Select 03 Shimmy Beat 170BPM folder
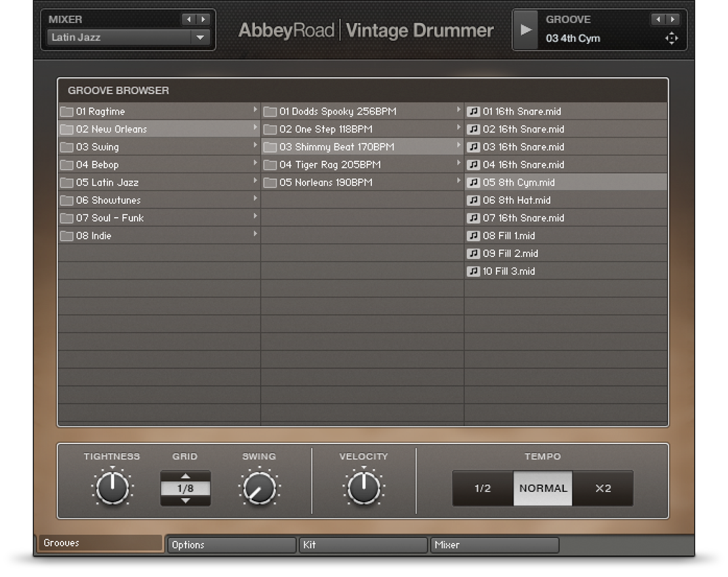The height and width of the screenshot is (577, 728). pyautogui.click(x=362, y=147)
